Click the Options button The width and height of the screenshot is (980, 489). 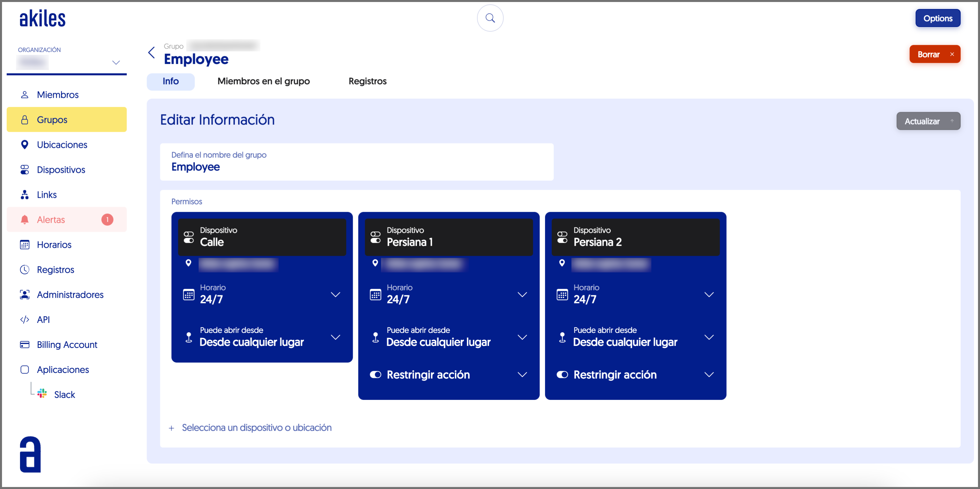tap(937, 18)
